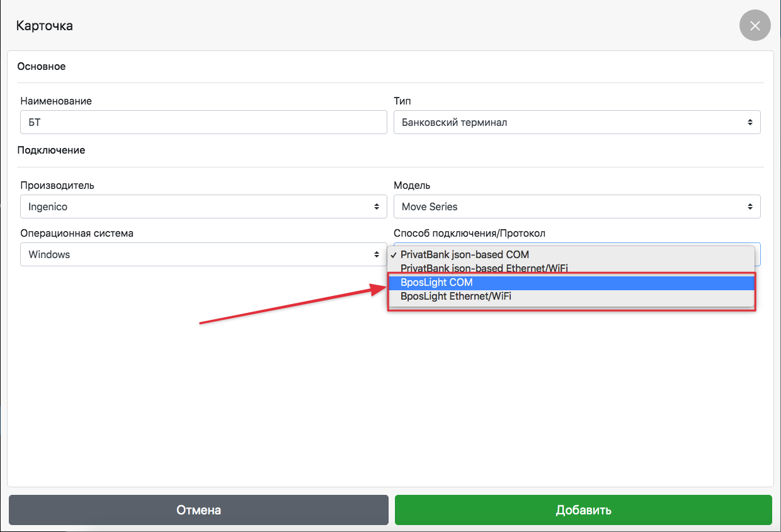Expand the Операционная система dropdown showing Windows

[x=203, y=254]
